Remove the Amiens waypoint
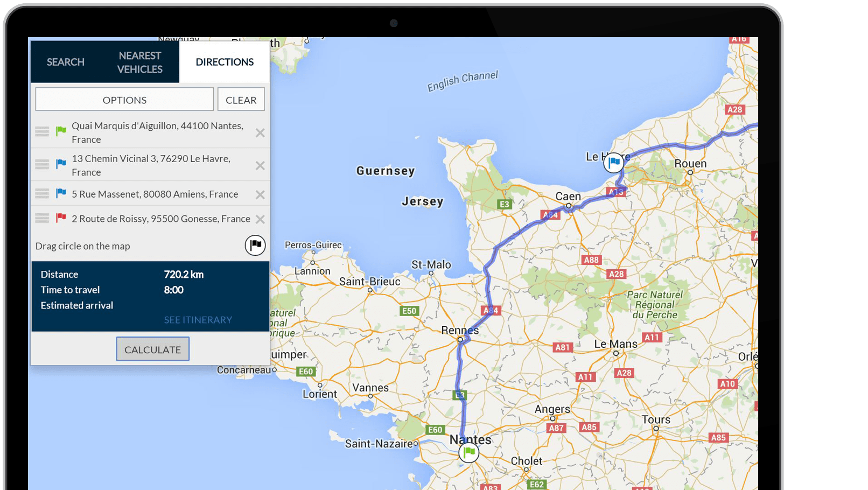This screenshot has width=868, height=490. [260, 194]
